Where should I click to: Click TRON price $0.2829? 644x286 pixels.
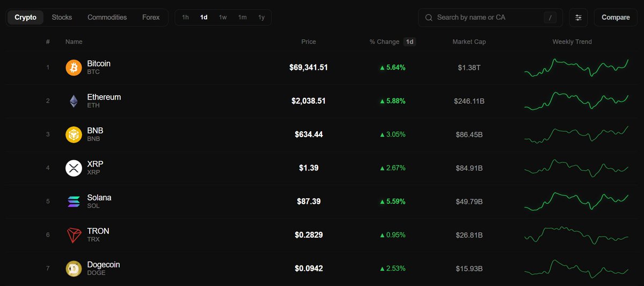pyautogui.click(x=309, y=235)
